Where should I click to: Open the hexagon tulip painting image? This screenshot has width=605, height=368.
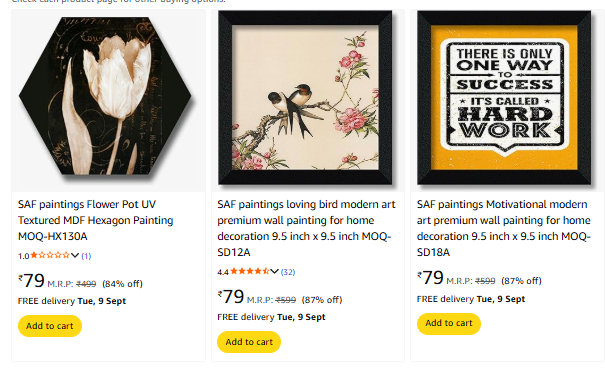105,96
